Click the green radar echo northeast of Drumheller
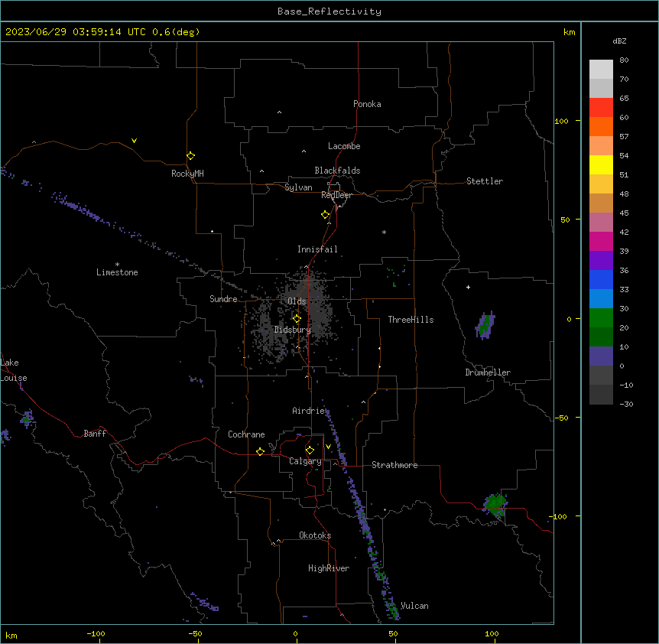 tap(485, 325)
